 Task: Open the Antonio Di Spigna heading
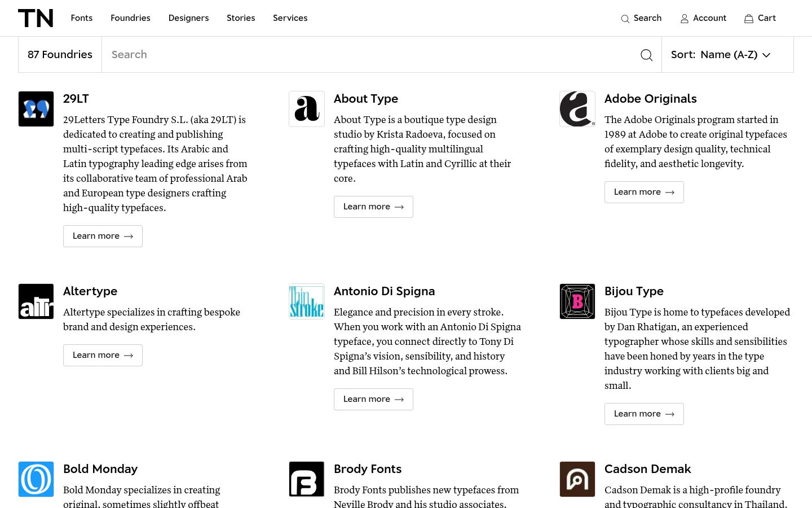pyautogui.click(x=385, y=291)
